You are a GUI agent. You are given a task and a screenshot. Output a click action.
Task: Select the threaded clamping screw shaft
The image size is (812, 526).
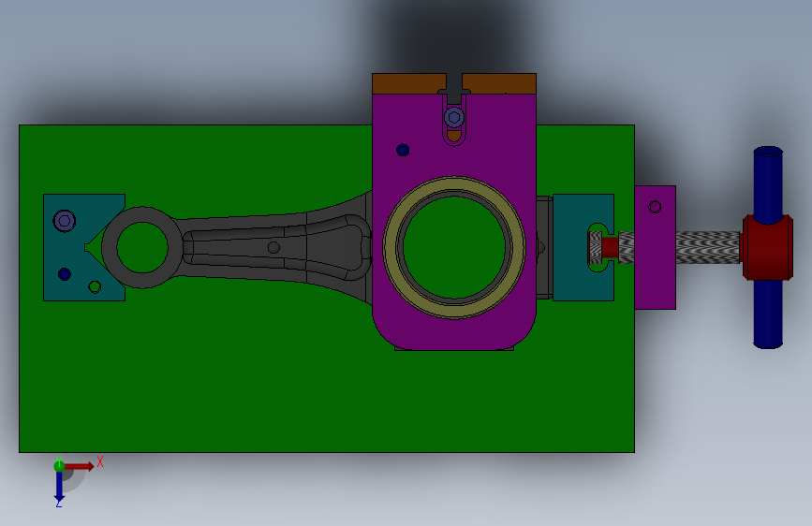pos(707,247)
